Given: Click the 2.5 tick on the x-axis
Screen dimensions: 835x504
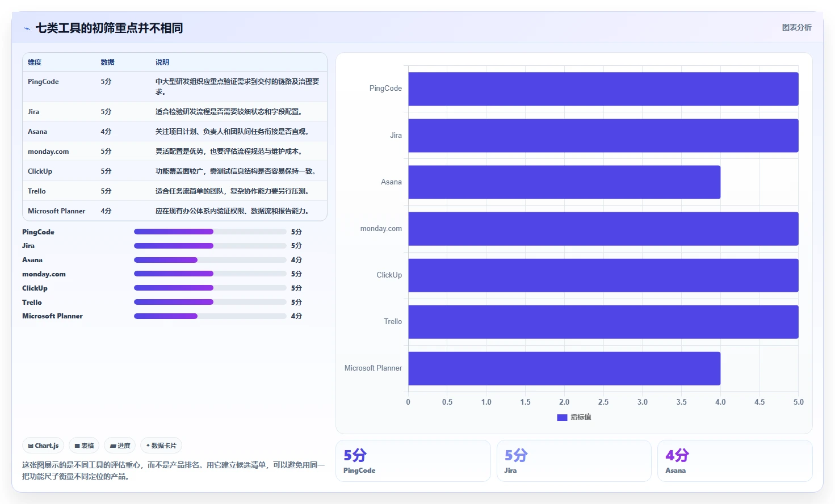Looking at the screenshot, I should tap(603, 402).
